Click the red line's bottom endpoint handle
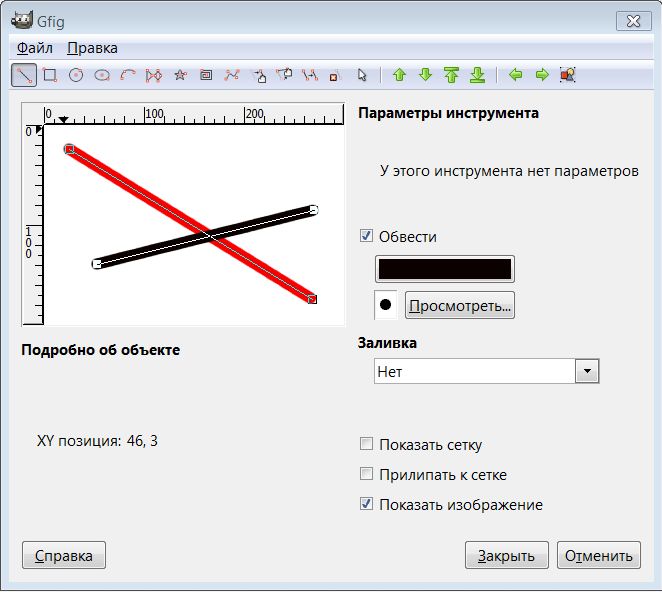Viewport: 662px width, 592px height. [312, 298]
